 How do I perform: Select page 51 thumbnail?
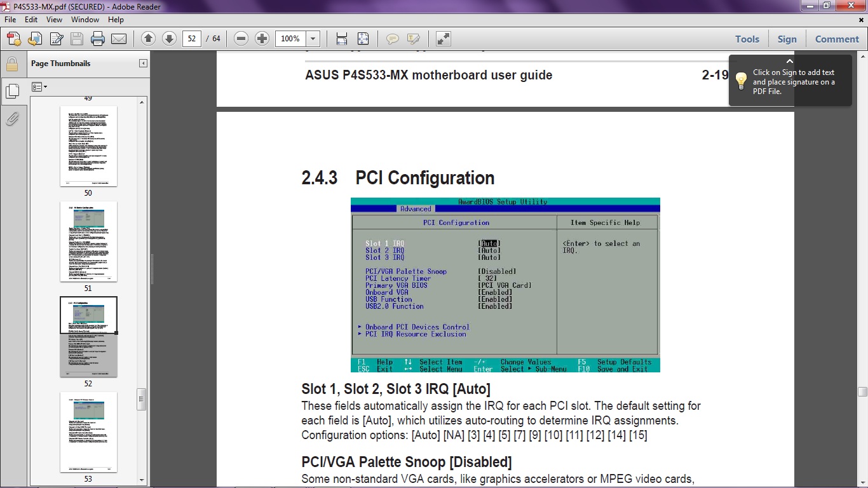coord(88,241)
